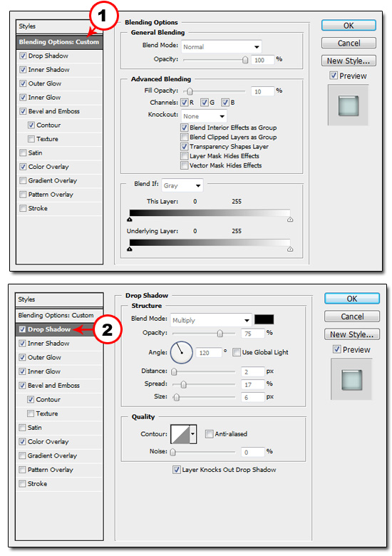The height and width of the screenshot is (556, 392).
Task: Open the General Blending Blend Mode dropdown
Action: 222,47
